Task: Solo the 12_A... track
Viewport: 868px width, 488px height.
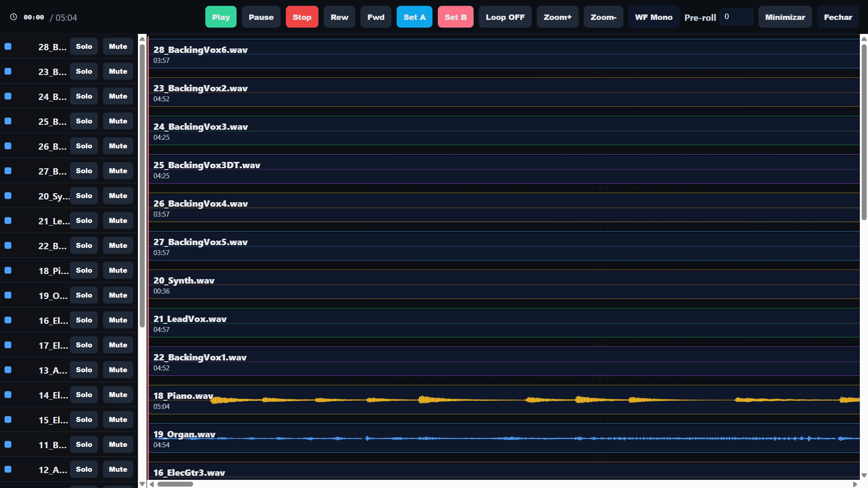Action: pyautogui.click(x=84, y=469)
